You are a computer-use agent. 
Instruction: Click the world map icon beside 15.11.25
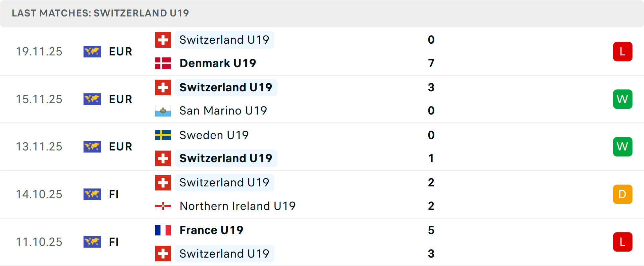(92, 99)
